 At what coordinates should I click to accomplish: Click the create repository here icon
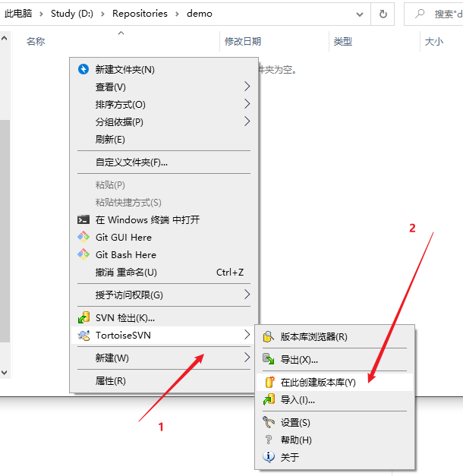(x=269, y=382)
